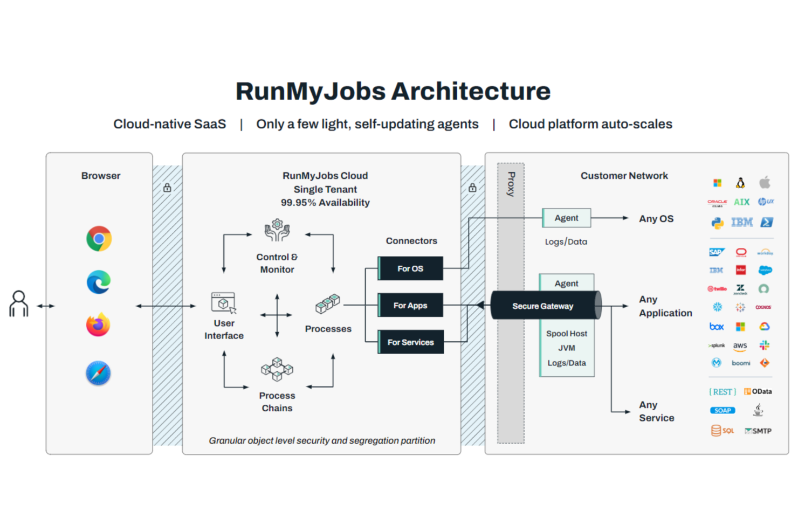
Task: Click the Secure Gateway cylinder
Action: pos(546,306)
